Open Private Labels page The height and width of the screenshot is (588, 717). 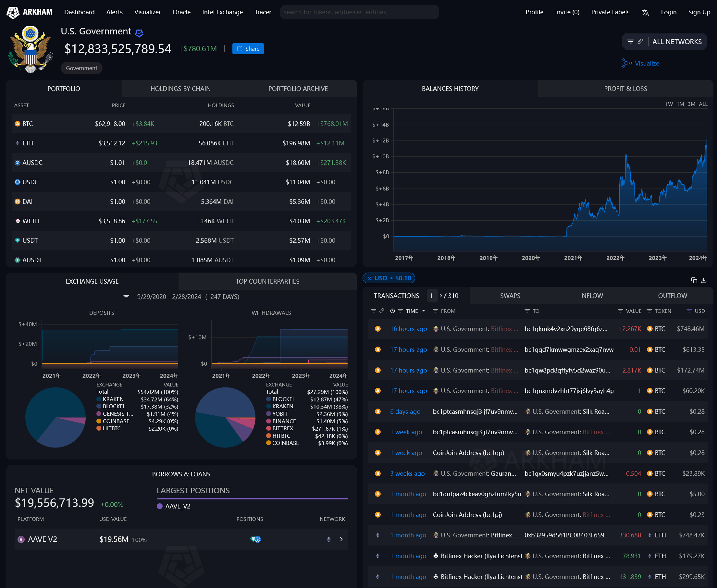tap(610, 12)
